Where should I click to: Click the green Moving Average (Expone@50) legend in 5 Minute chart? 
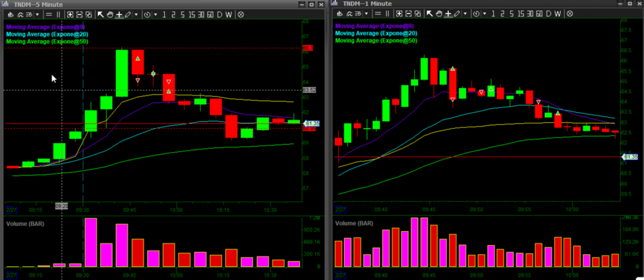point(47,41)
